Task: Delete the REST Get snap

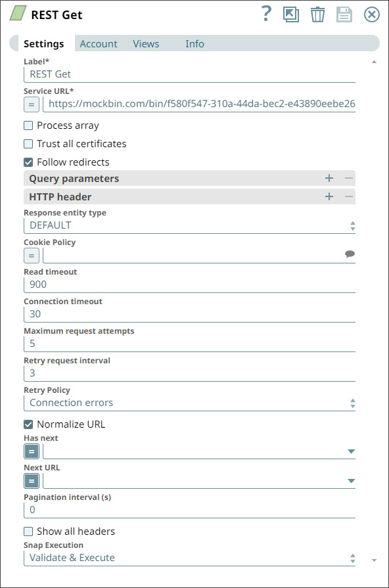Action: click(x=317, y=14)
